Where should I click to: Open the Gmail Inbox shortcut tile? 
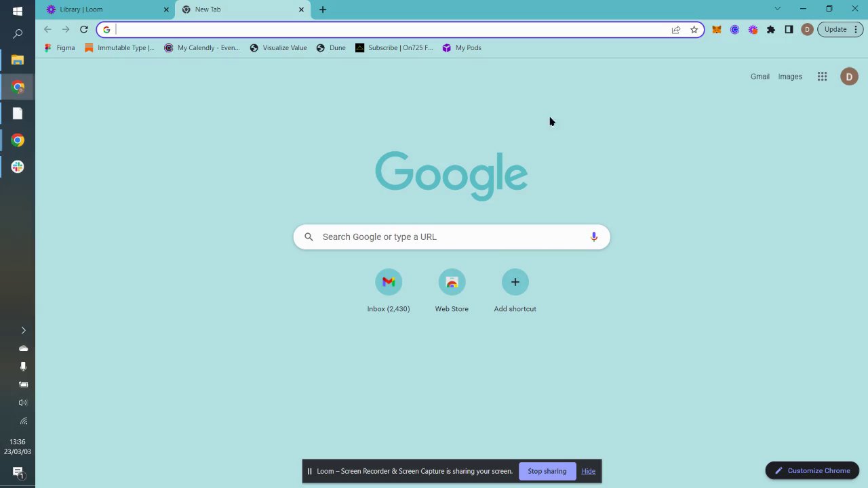point(389,291)
